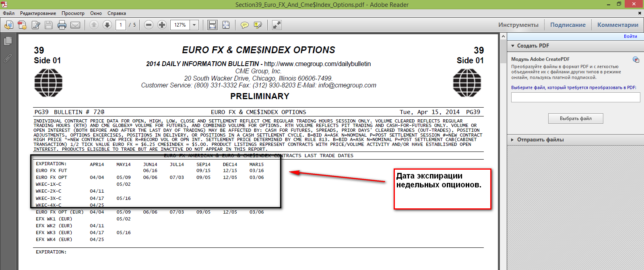This screenshot has width=644, height=270.
Task: Click the Send by email envelope icon
Action: pos(75,25)
